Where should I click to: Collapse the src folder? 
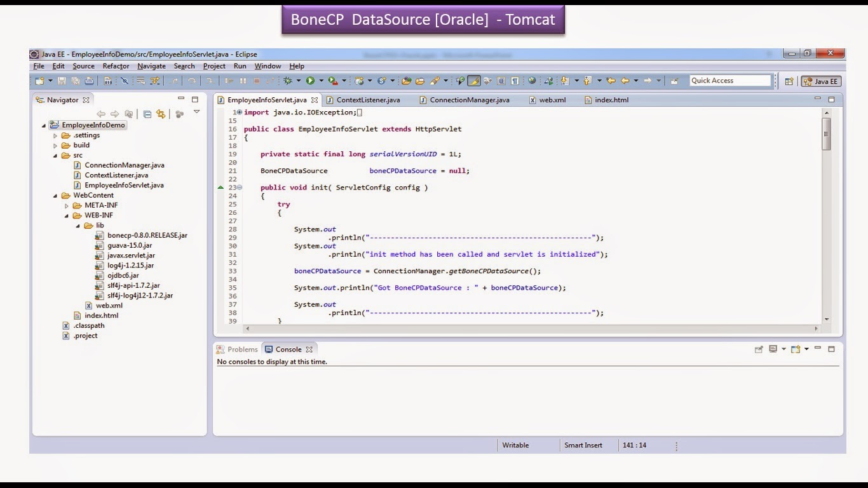(55, 156)
